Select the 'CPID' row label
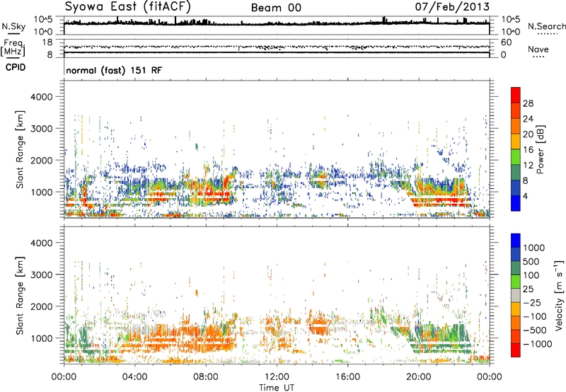 pyautogui.click(x=16, y=67)
